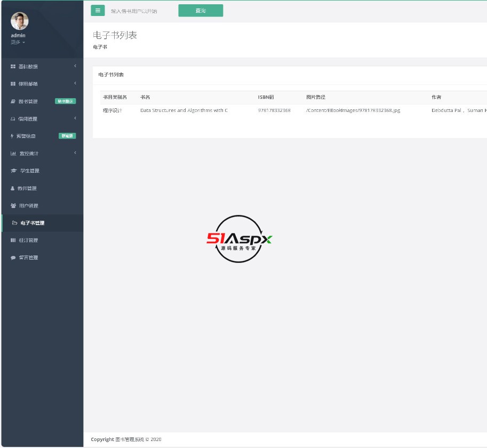Expand the 借阅管理 chevron arrow
This screenshot has height=448, width=487.
click(x=75, y=118)
